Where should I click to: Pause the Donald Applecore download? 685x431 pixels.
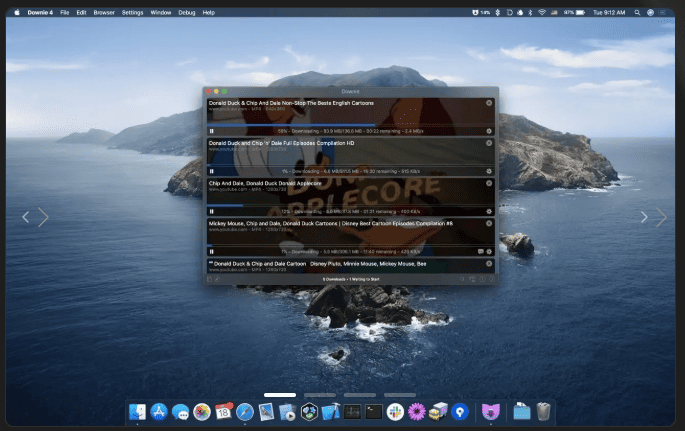(212, 211)
